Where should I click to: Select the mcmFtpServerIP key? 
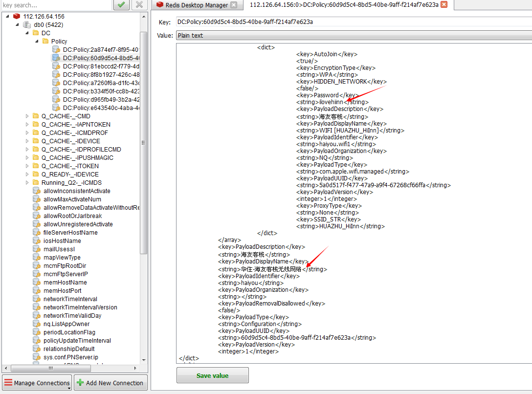pos(66,274)
